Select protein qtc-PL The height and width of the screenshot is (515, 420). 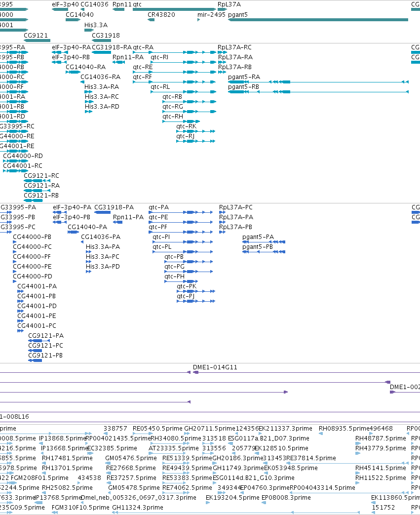pos(162,247)
